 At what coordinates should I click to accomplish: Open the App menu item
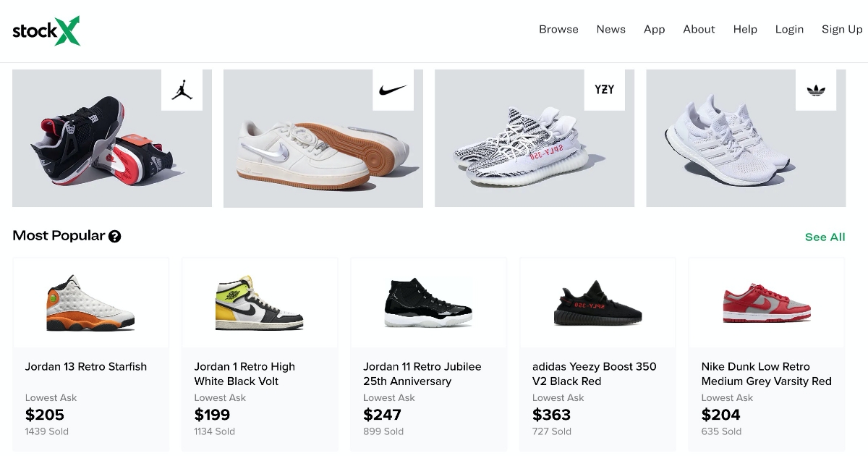coord(654,30)
